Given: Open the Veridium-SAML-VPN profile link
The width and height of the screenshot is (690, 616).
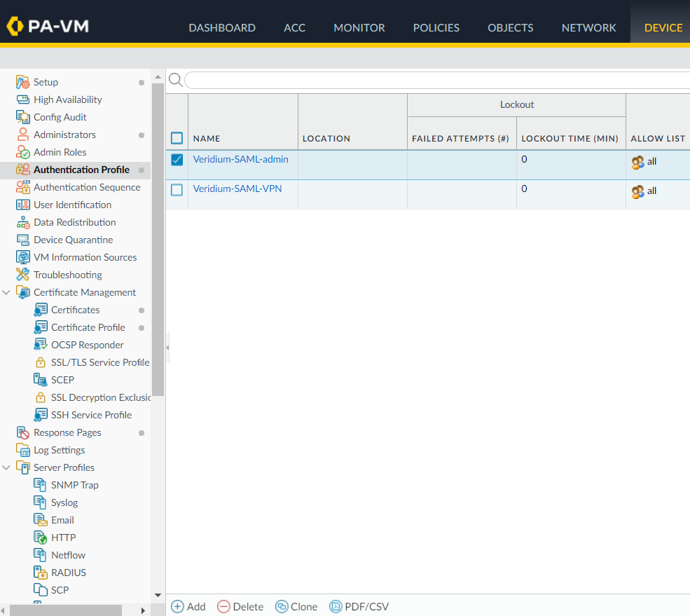Looking at the screenshot, I should 237,189.
